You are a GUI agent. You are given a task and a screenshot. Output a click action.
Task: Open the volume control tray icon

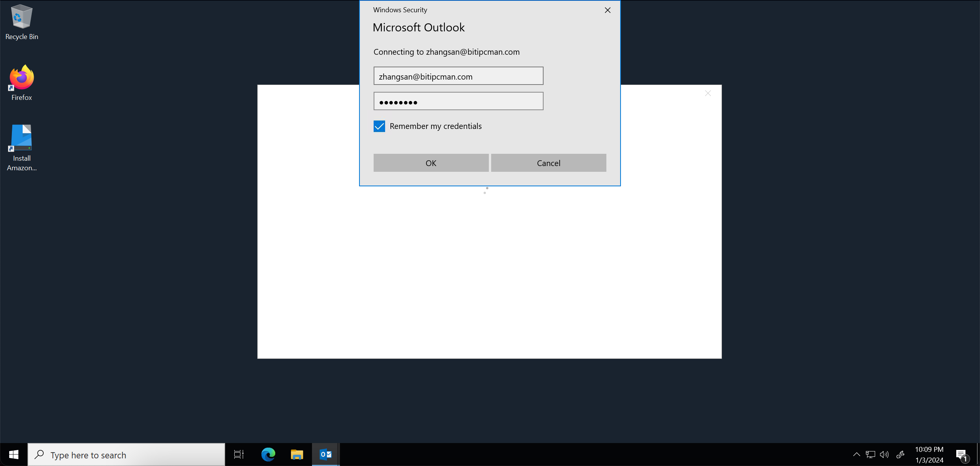tap(884, 455)
